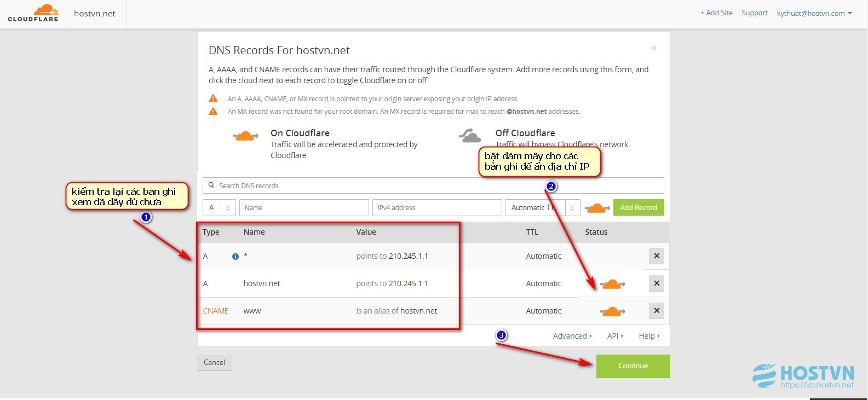Delete the hostvn.net A record

[656, 283]
